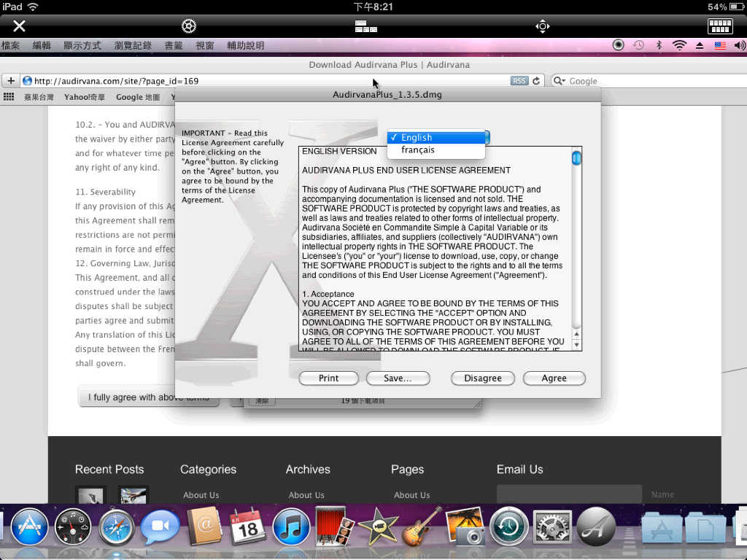Launch Safari compass in the Dock
The height and width of the screenshot is (560, 747).
click(116, 527)
